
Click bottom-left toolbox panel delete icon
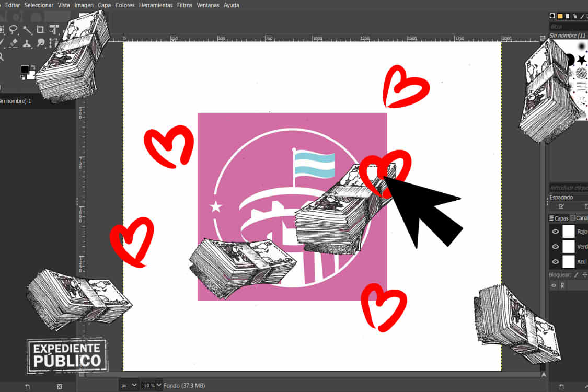(x=59, y=387)
